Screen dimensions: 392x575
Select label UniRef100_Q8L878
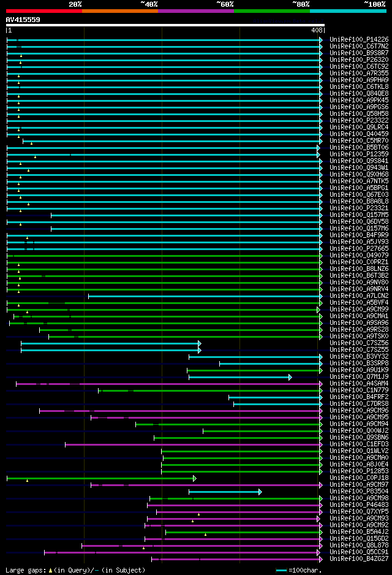[359, 546]
